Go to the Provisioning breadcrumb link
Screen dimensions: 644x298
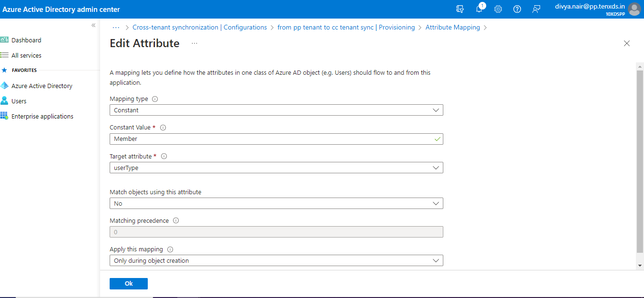pyautogui.click(x=397, y=27)
